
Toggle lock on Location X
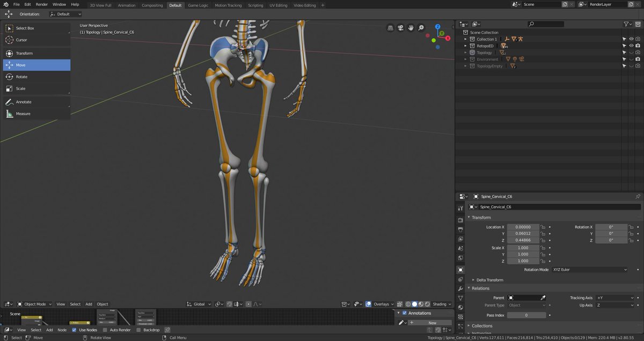point(543,227)
